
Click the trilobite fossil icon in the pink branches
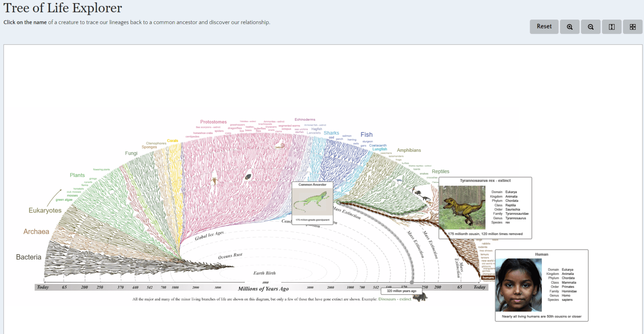click(248, 176)
